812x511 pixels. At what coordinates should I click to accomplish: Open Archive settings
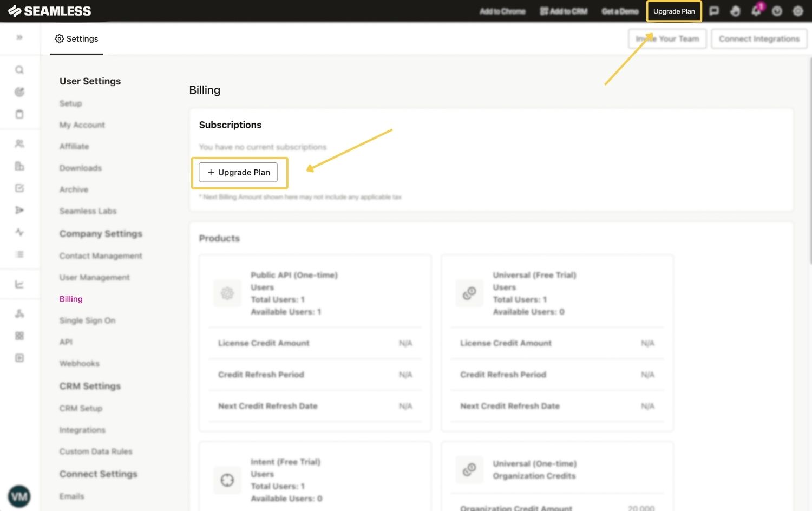(x=74, y=189)
